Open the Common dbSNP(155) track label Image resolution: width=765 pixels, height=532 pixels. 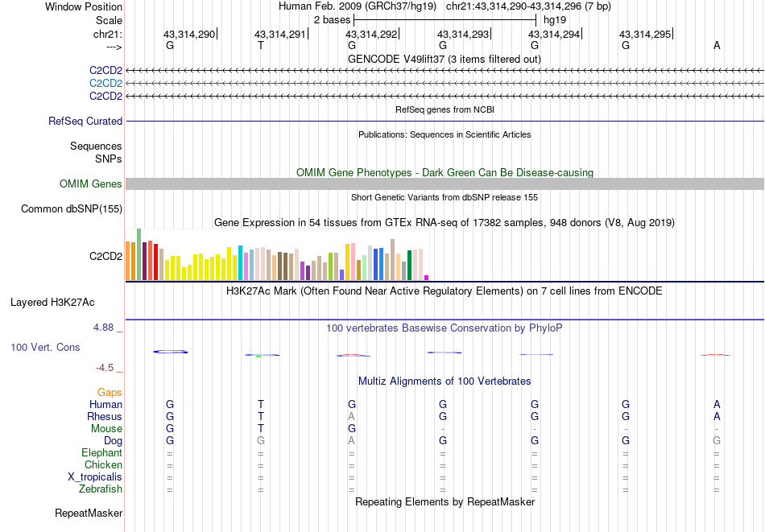coord(72,208)
